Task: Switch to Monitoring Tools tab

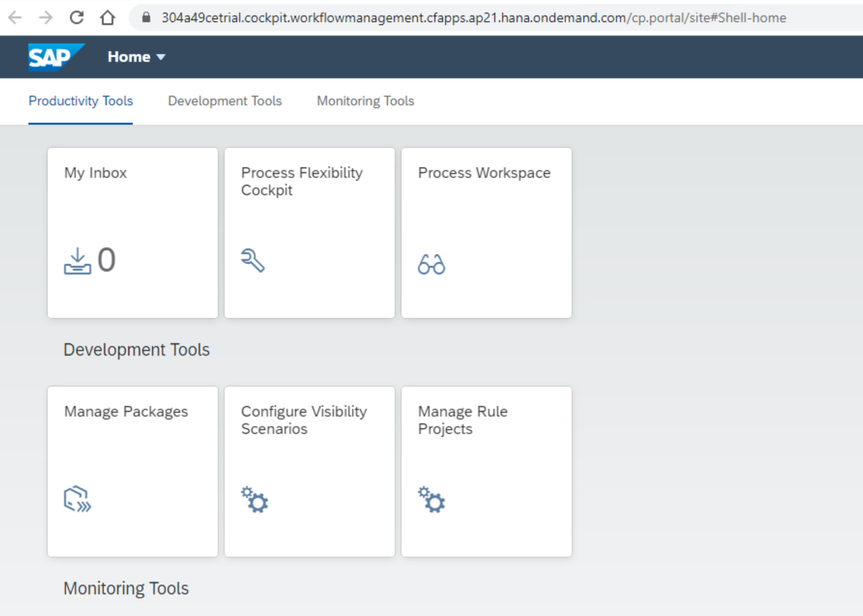Action: pos(365,101)
